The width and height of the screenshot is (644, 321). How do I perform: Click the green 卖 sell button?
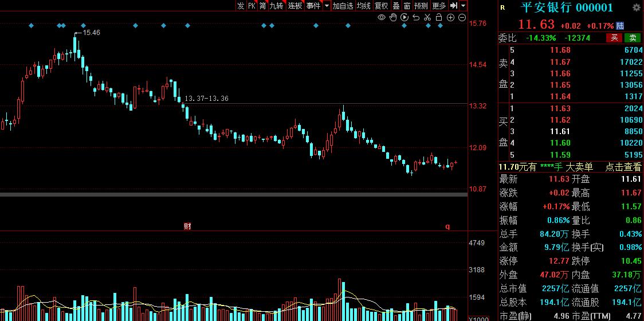(x=633, y=38)
